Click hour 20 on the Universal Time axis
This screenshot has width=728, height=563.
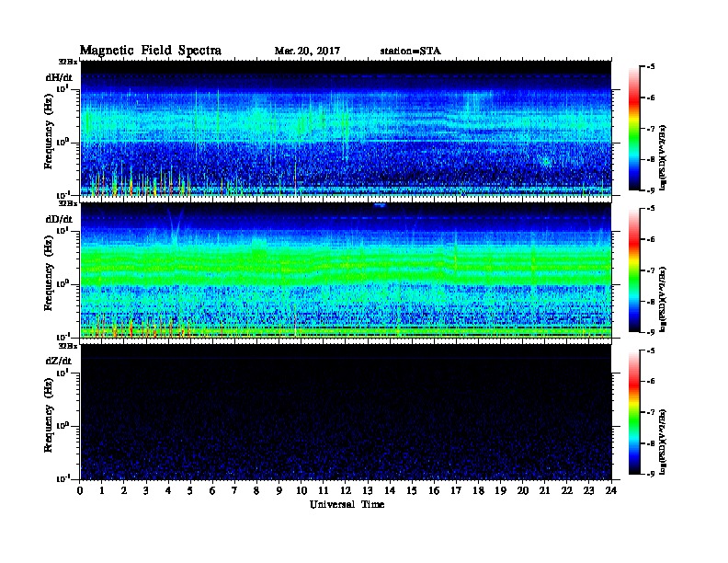523,490
